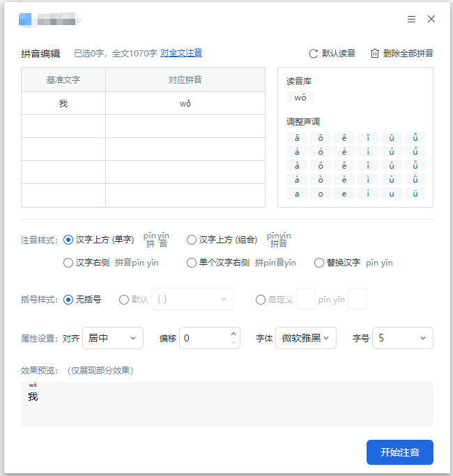Pick tone letter ú
453x476 pixels.
pos(392,151)
